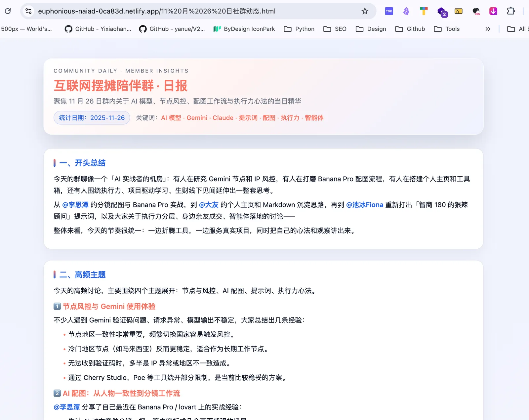
Task: Open the Python bookmarks folder
Action: pyautogui.click(x=299, y=29)
